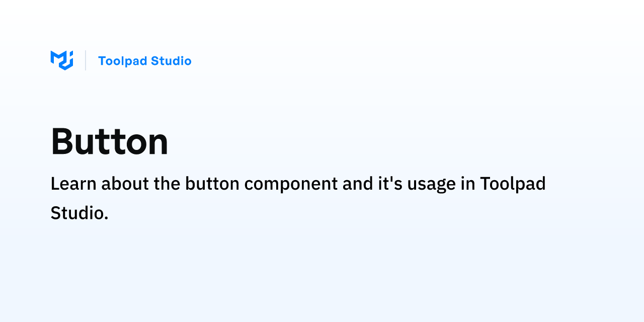Click Toolpad at the end of the first description line
This screenshot has width=644, height=322.
tap(513, 184)
